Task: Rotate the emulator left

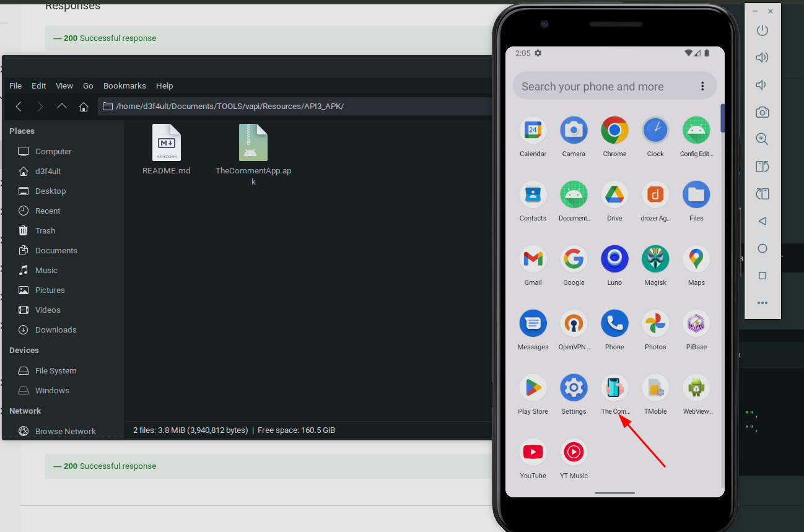Action: coord(762,167)
